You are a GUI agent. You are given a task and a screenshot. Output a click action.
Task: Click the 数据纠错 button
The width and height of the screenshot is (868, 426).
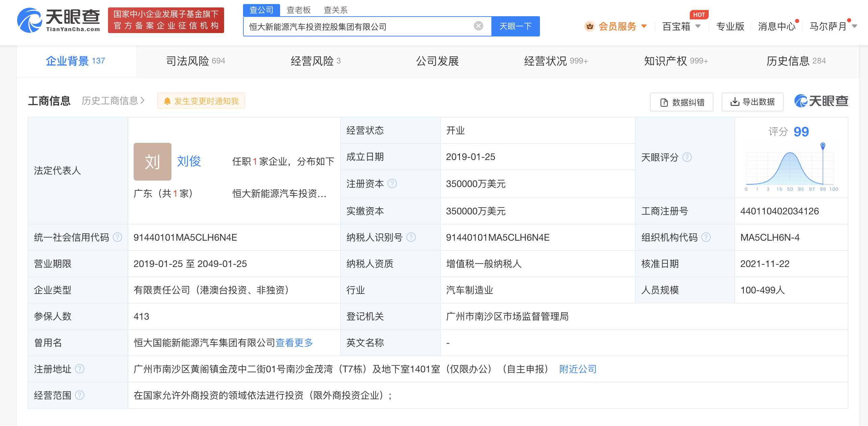tap(681, 102)
